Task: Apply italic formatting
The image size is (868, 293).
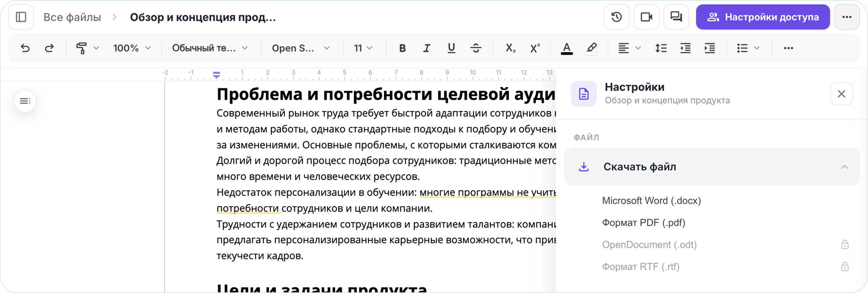Action: click(x=427, y=48)
